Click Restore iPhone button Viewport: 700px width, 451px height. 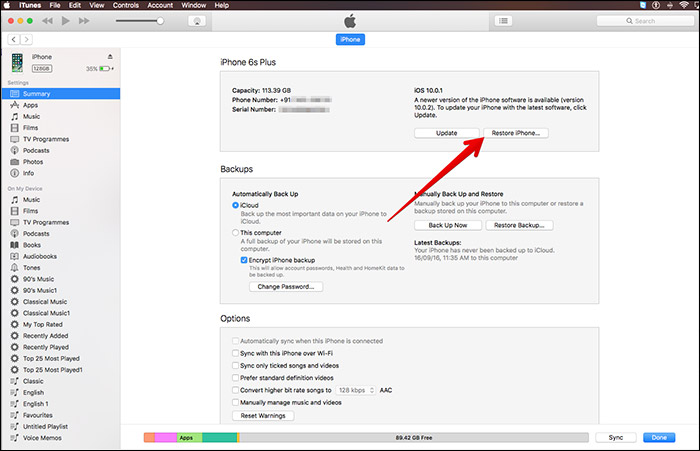[x=516, y=133]
